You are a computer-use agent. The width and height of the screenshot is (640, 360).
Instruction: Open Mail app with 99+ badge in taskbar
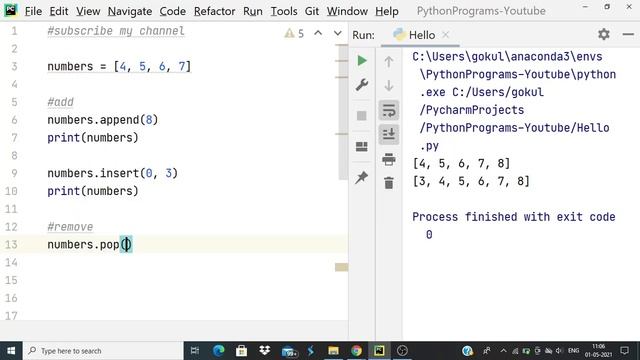pyautogui.click(x=289, y=351)
